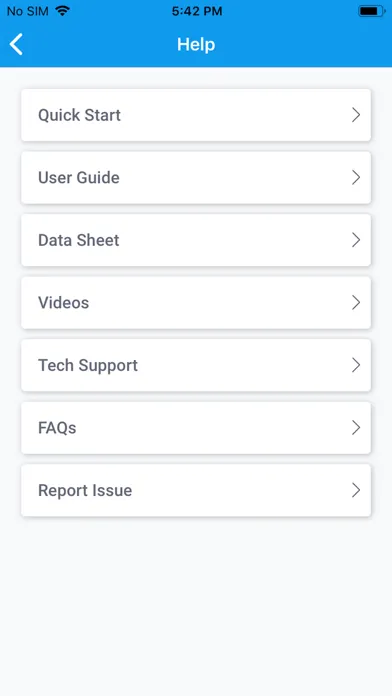Screen dimensions: 392x696
Task: Tap the Help page title
Action: pos(196,44)
